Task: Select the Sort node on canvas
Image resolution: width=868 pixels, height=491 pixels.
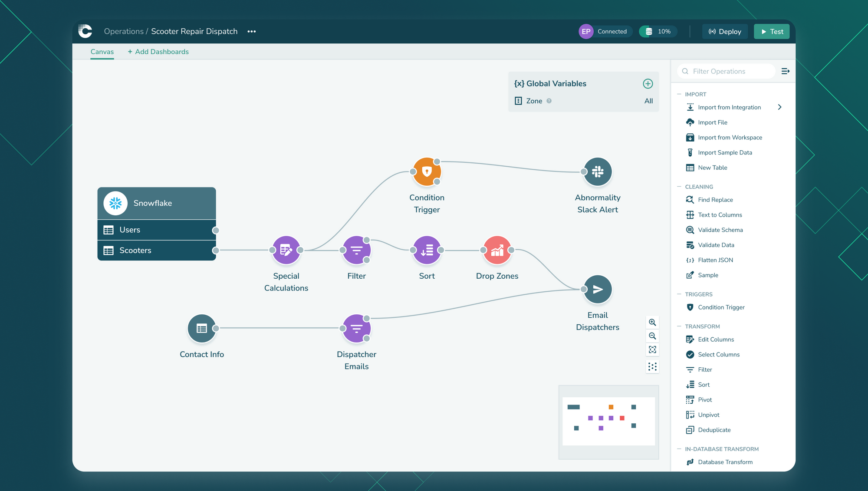Action: click(x=427, y=250)
